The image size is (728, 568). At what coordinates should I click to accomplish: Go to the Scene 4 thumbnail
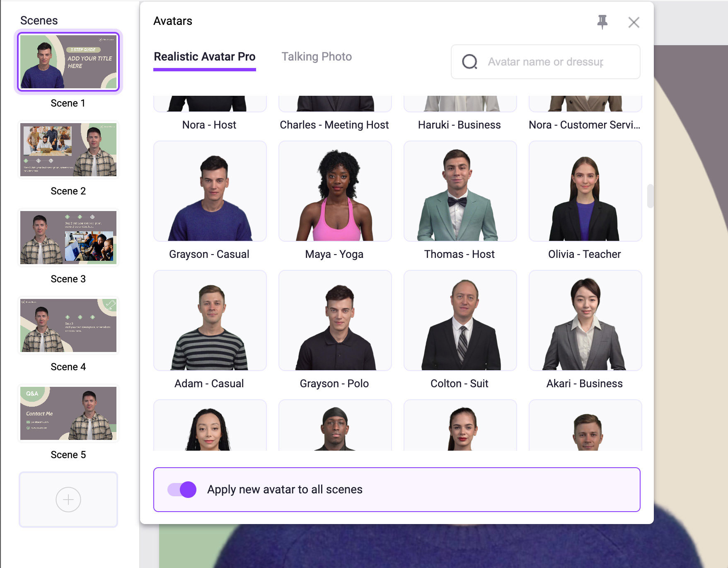tap(68, 325)
